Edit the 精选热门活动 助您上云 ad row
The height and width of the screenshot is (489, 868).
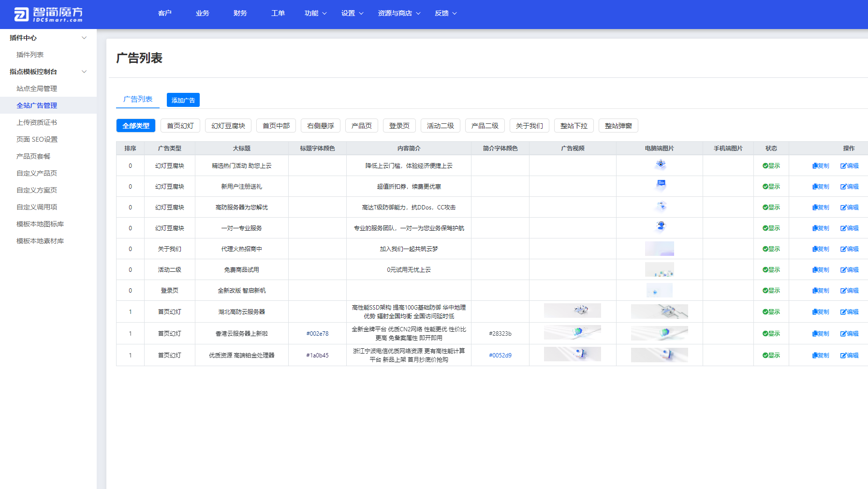849,166
